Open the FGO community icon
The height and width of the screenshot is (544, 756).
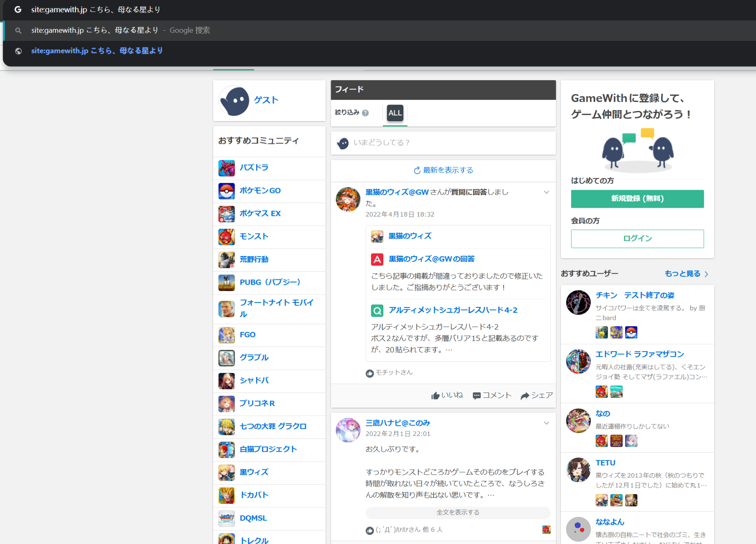pos(227,335)
